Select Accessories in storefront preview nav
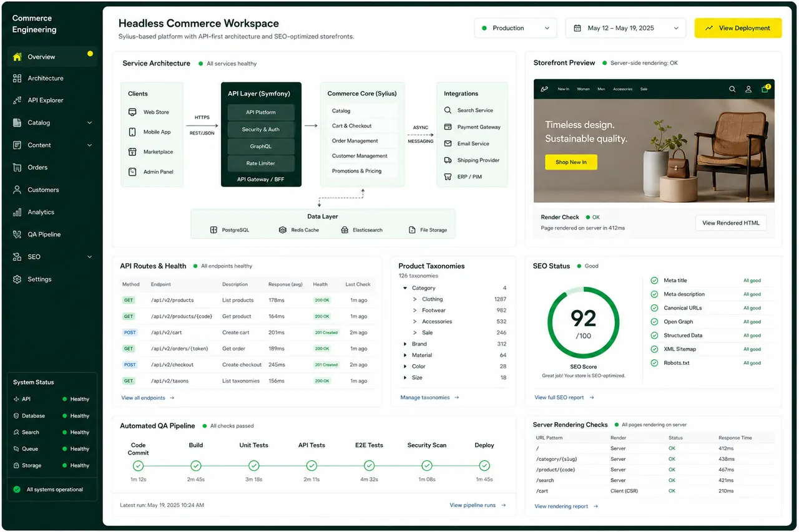 tap(622, 89)
